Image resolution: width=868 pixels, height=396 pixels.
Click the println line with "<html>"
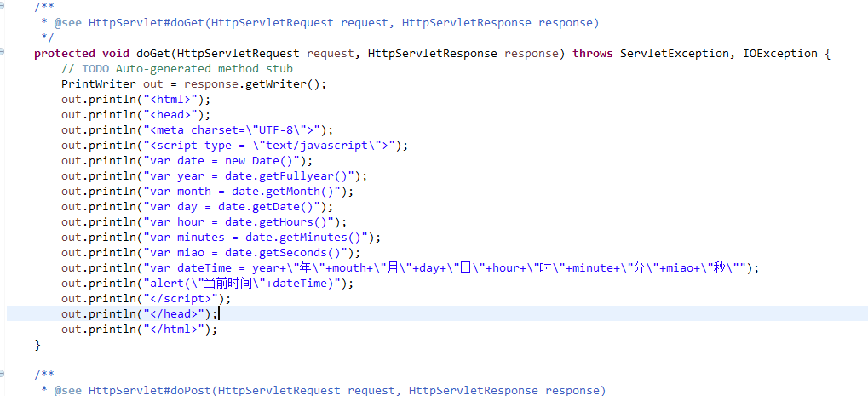click(136, 100)
